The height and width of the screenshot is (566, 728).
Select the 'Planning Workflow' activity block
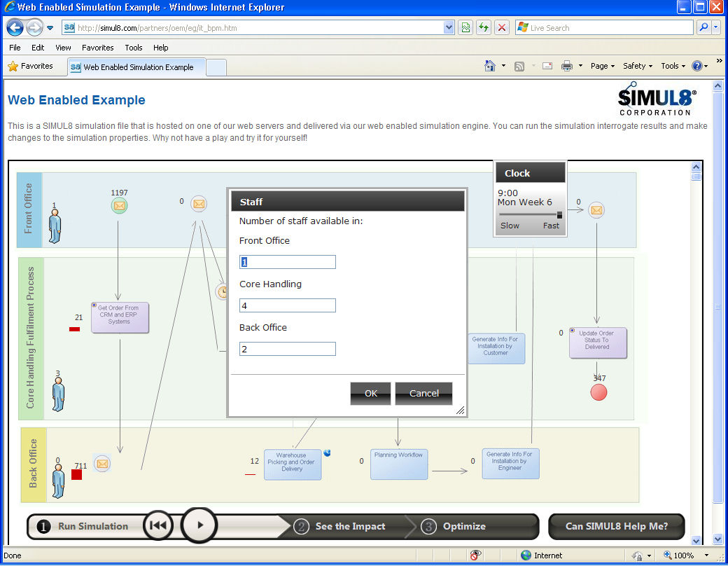(399, 464)
